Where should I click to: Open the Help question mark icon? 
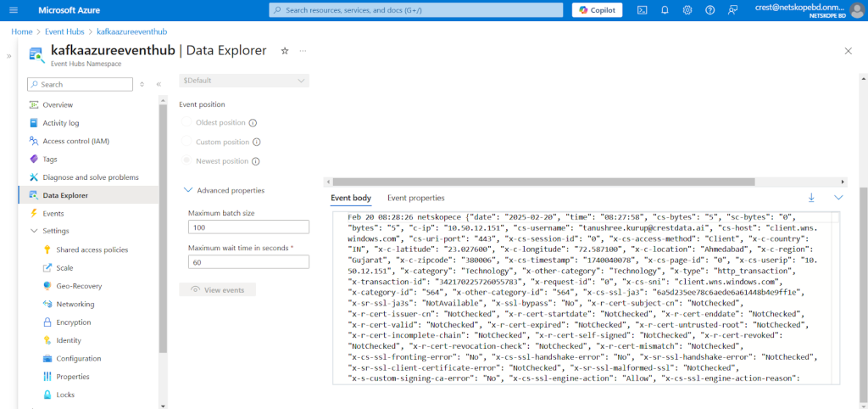tap(710, 10)
